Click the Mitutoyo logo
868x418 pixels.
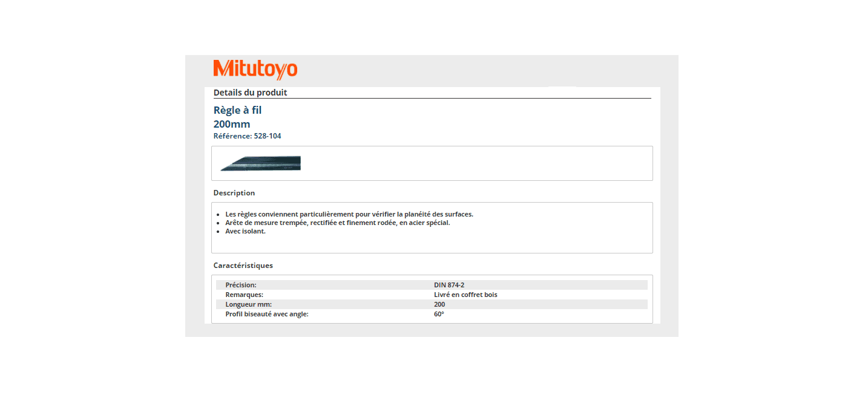(255, 70)
